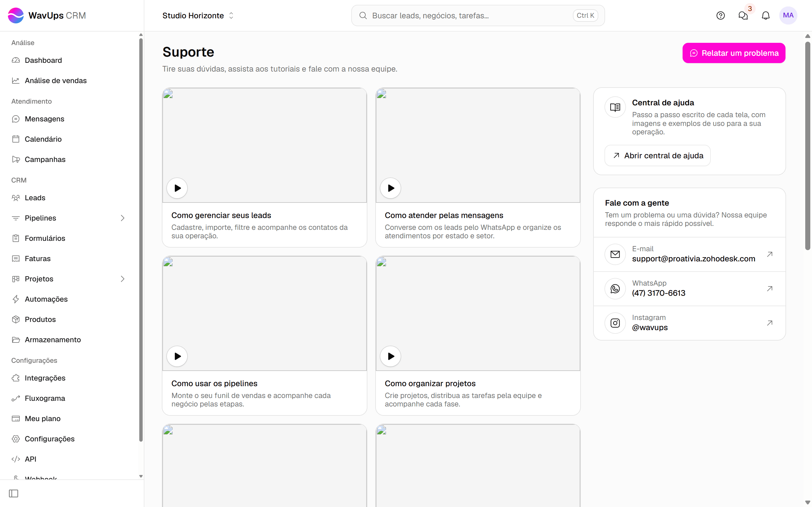
Task: Play the Como gerenciar seus leads video
Action: tap(177, 188)
